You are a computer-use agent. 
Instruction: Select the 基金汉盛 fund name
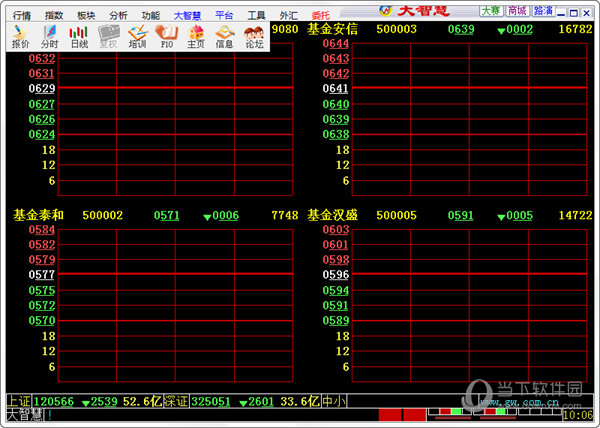click(333, 215)
